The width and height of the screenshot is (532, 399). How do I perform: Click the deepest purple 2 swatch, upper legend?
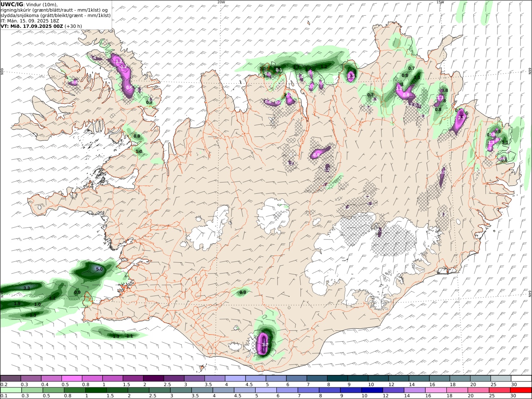[153, 378]
